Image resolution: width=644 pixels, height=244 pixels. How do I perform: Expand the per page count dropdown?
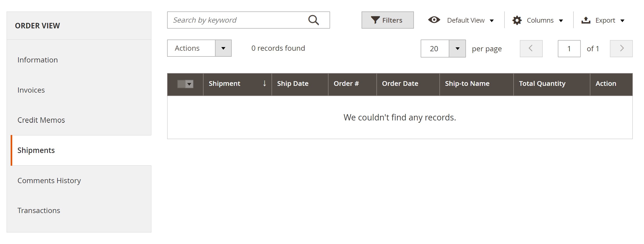(457, 49)
